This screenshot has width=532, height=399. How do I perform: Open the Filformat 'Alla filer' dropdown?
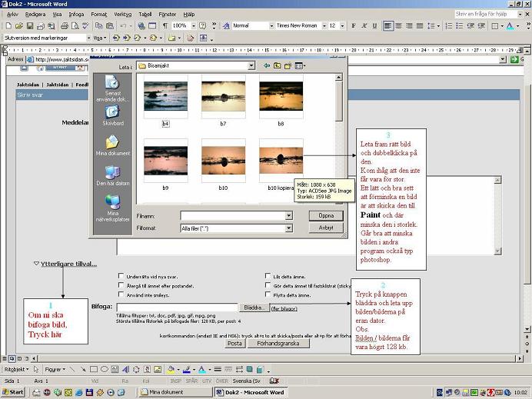coord(288,228)
